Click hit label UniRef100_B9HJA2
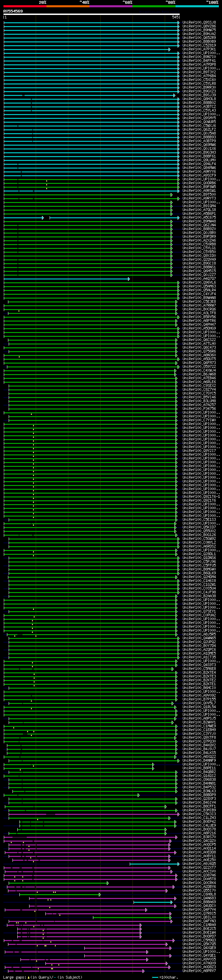222x980 pixels. tap(199, 34)
